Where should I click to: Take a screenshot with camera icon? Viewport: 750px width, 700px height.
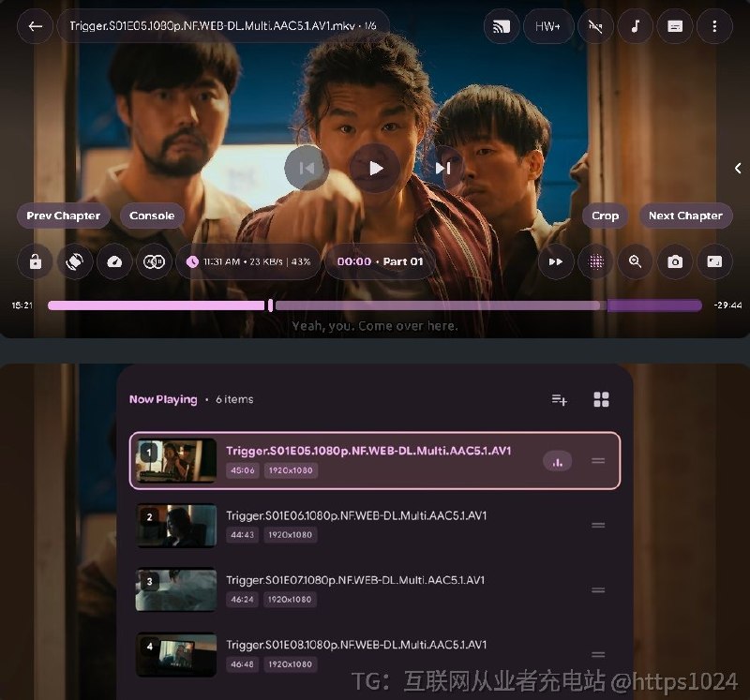pyautogui.click(x=675, y=261)
